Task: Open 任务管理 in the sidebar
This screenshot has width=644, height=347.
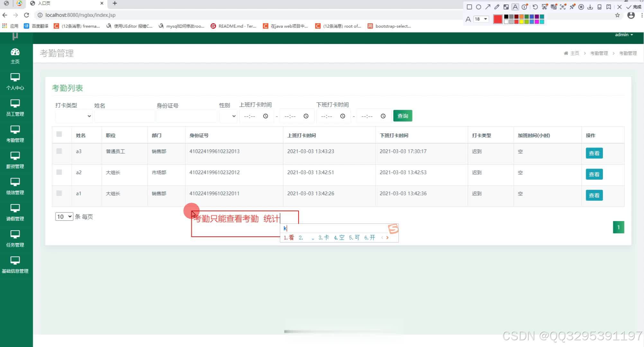Action: tap(15, 239)
